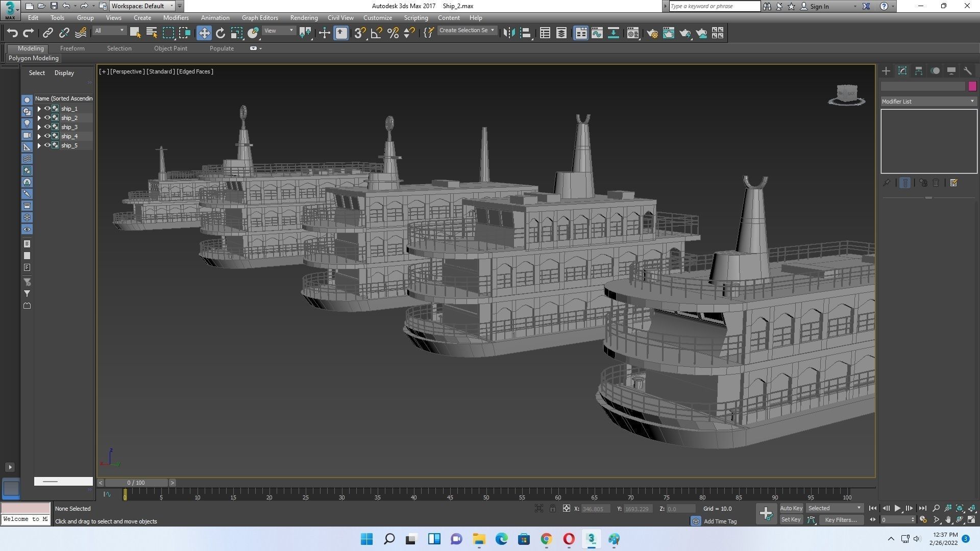This screenshot has height=551, width=980.
Task: Toggle the Angle Snap button
Action: pyautogui.click(x=377, y=33)
